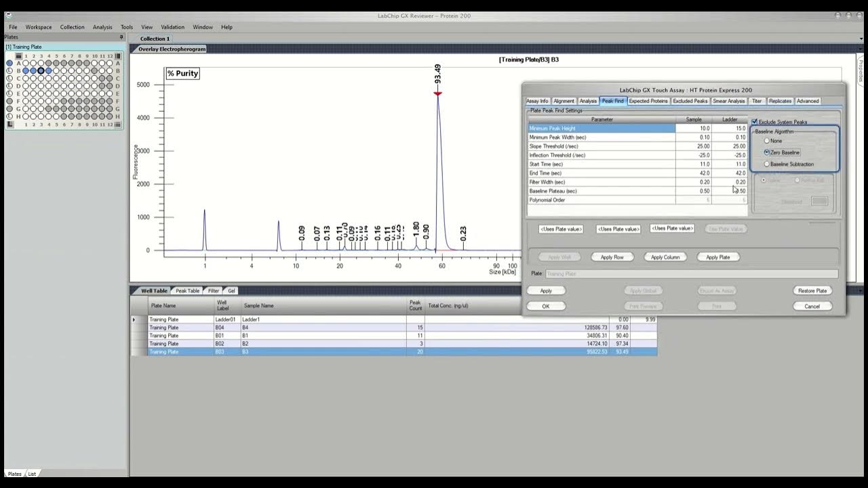Select the B04 row in Well Table
Viewport: 868px width, 488px height.
(395, 327)
